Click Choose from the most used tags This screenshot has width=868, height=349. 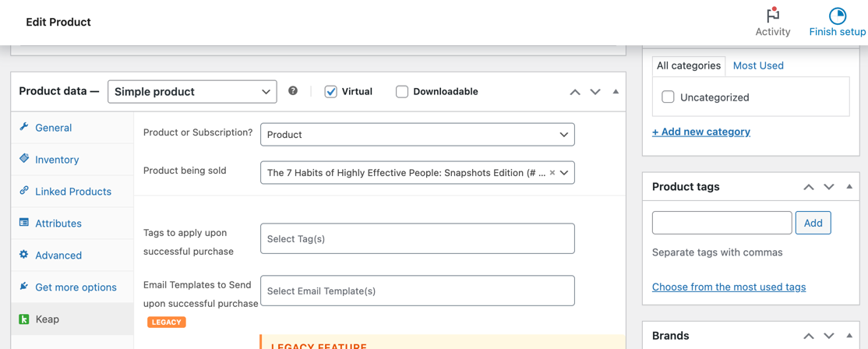tap(729, 287)
